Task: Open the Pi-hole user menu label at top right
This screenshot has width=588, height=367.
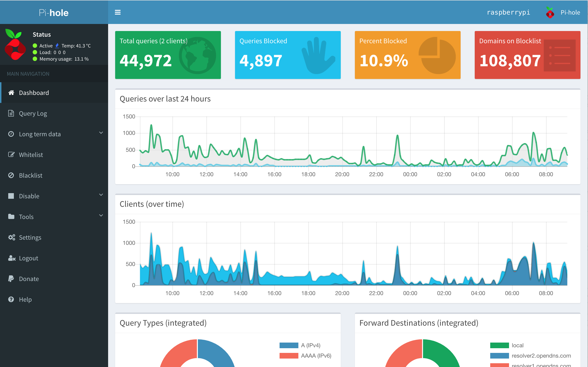Action: click(570, 12)
